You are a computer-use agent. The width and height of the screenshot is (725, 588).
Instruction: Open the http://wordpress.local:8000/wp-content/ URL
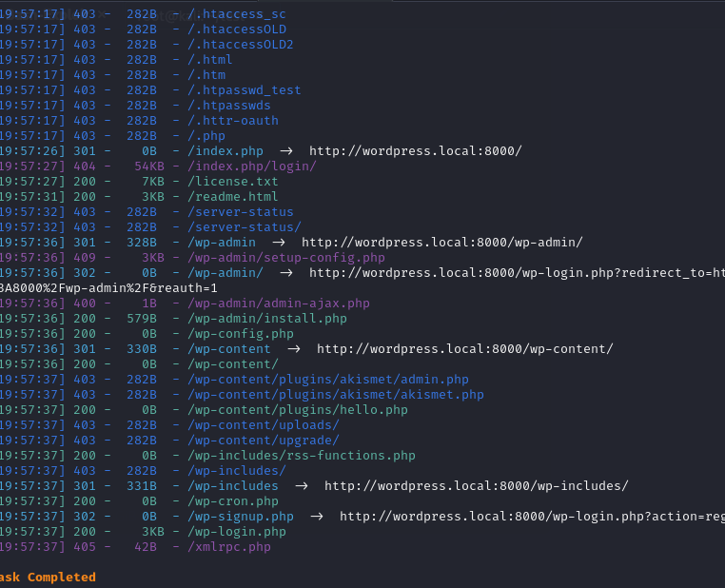point(464,349)
